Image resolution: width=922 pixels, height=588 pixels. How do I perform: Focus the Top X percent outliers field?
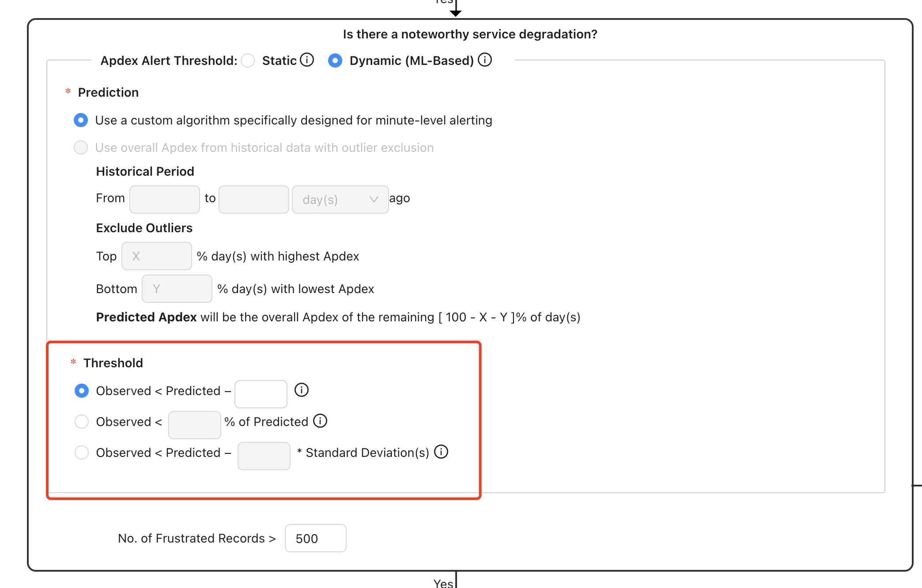tap(157, 256)
